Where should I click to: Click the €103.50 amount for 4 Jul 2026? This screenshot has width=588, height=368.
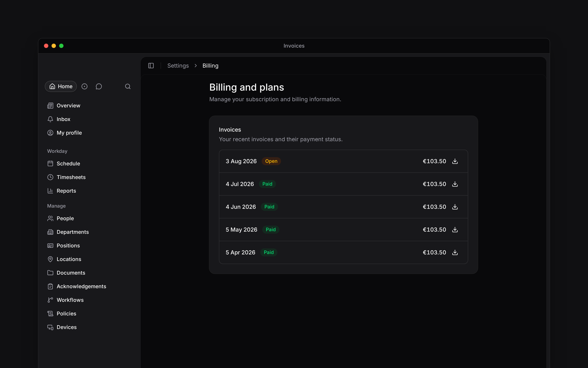coord(434,184)
